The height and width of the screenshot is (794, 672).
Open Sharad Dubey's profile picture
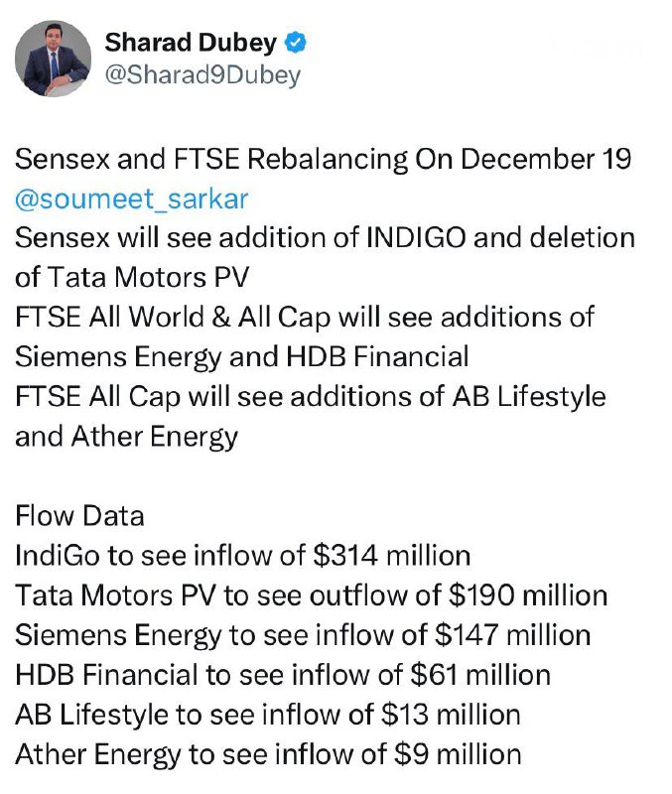coord(54,58)
